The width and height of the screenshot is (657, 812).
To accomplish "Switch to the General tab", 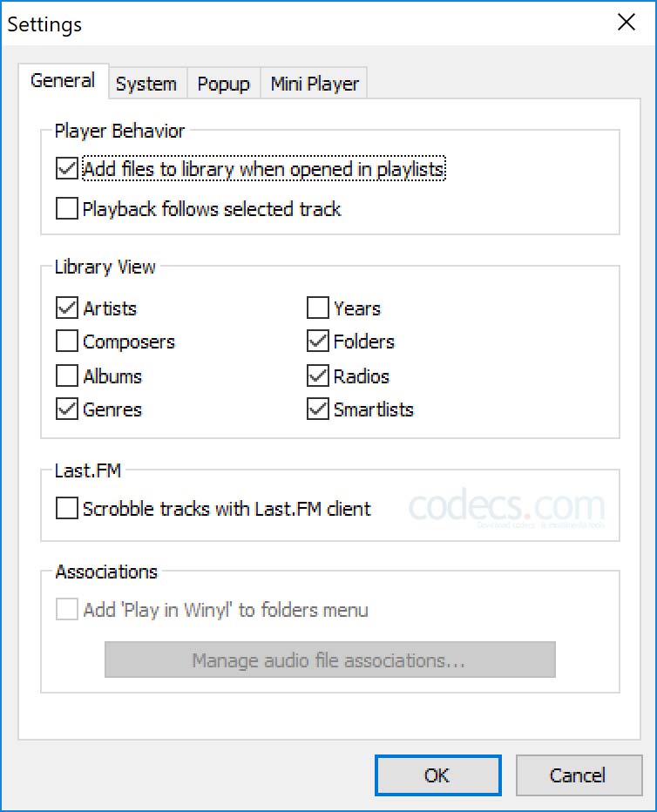I will [63, 82].
